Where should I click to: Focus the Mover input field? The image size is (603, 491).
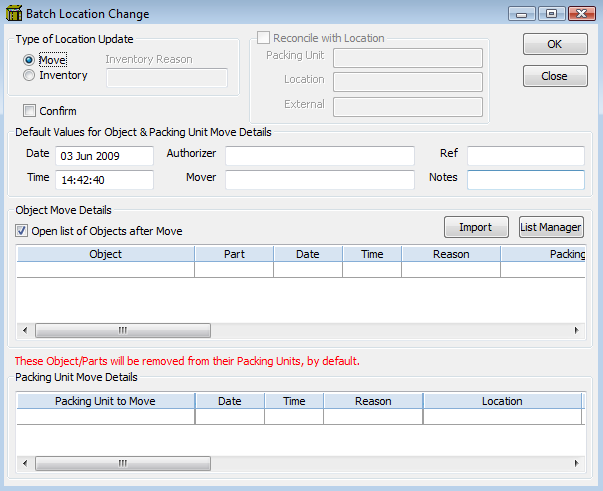pyautogui.click(x=320, y=180)
